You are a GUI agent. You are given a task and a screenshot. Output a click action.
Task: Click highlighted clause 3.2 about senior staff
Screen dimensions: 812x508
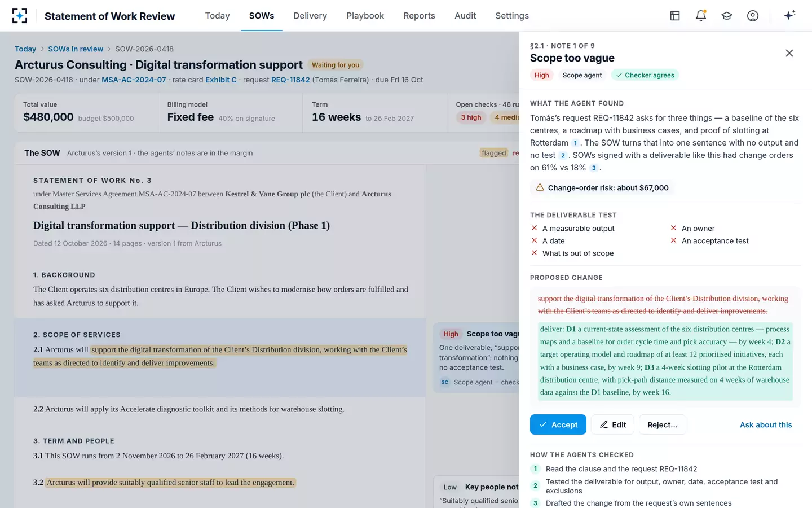(x=170, y=483)
